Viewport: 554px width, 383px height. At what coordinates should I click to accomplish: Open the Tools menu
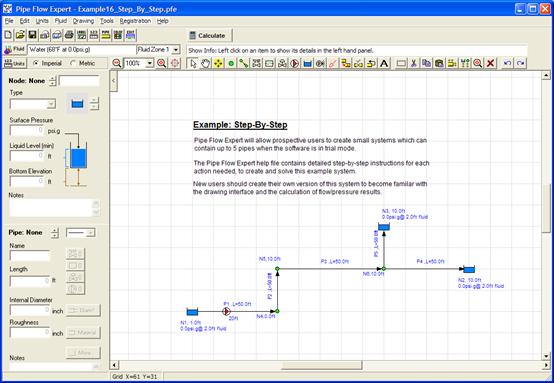[107, 21]
